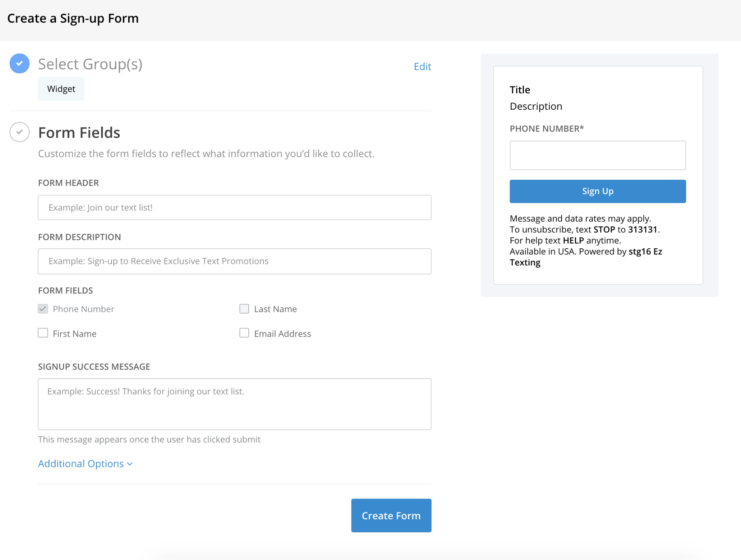741x560 pixels.
Task: Expand Additional Options
Action: coord(81,463)
